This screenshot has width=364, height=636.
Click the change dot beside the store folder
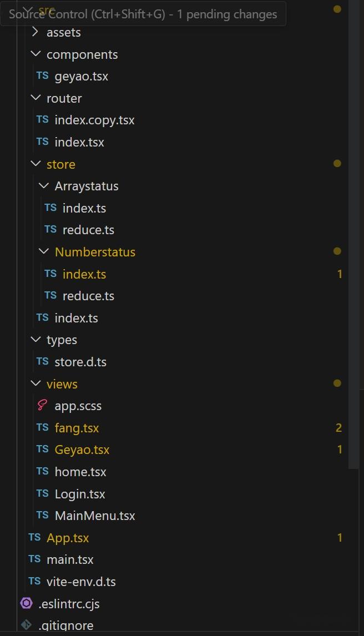pyautogui.click(x=337, y=164)
